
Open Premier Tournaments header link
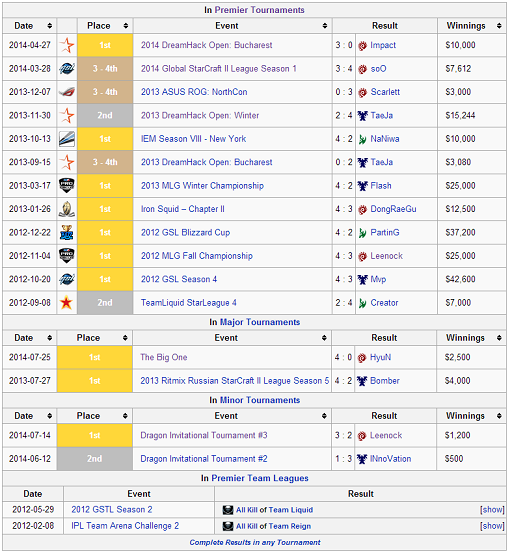point(259,10)
